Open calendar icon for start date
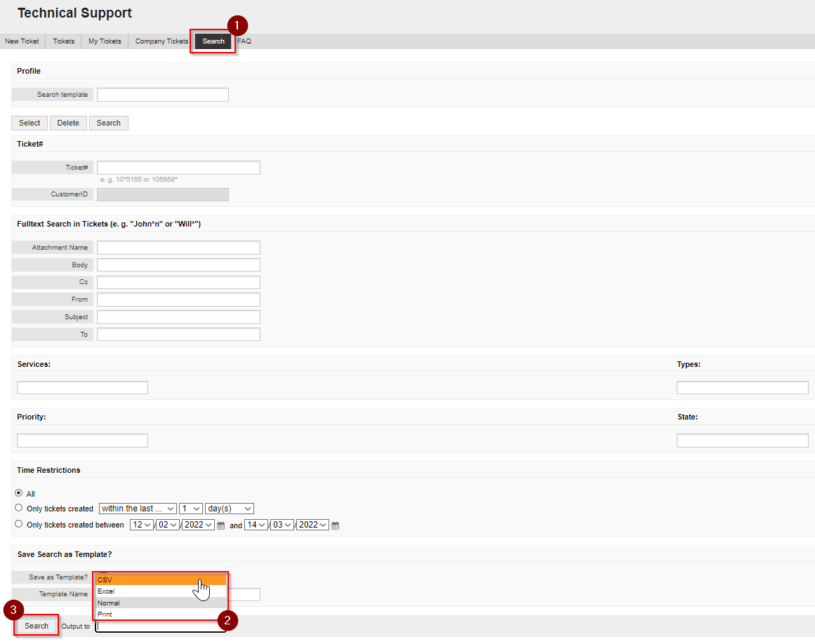 tap(220, 525)
